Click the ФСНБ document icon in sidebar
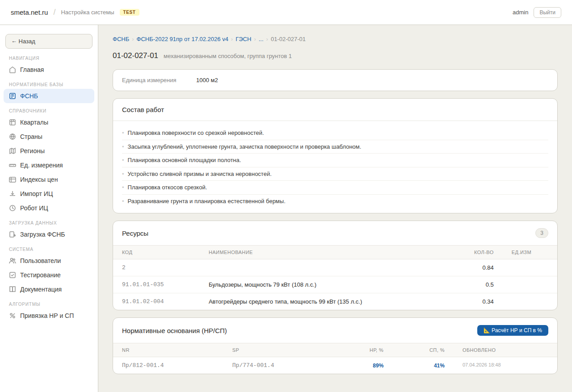 click(13, 96)
